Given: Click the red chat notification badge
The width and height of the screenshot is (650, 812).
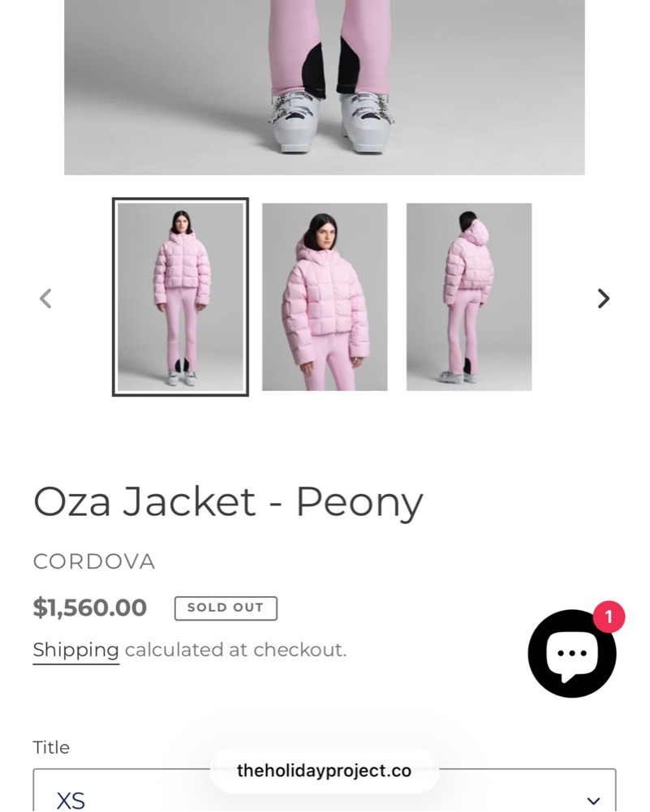Looking at the screenshot, I should point(609,617).
